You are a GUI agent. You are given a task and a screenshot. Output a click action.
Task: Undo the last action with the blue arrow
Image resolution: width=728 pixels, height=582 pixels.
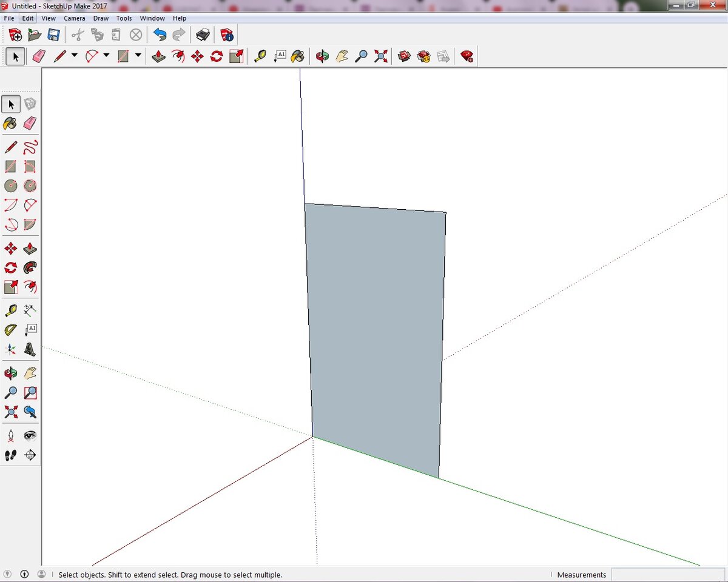(160, 35)
